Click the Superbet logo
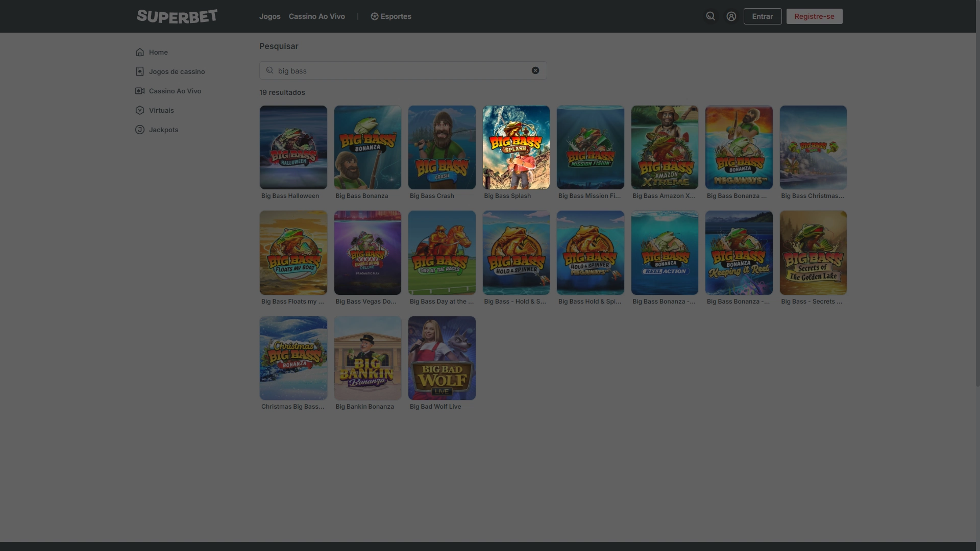 [x=177, y=16]
